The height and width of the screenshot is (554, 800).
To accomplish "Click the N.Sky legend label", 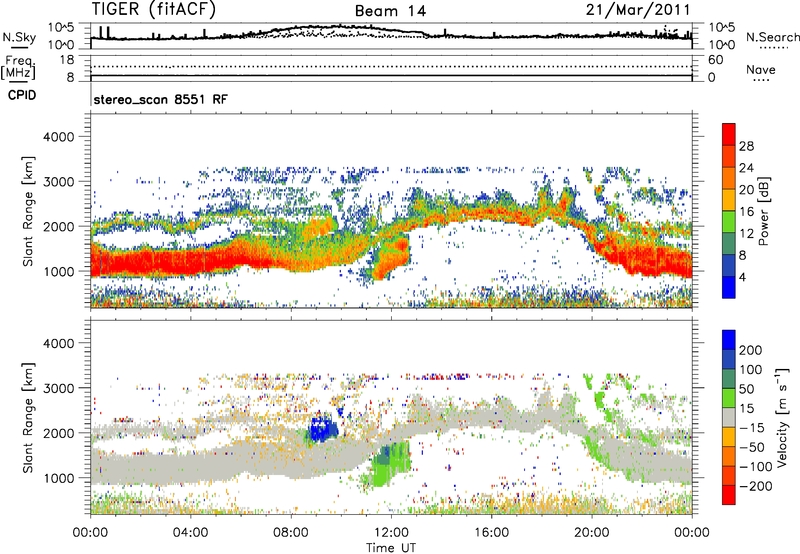I will [x=19, y=37].
